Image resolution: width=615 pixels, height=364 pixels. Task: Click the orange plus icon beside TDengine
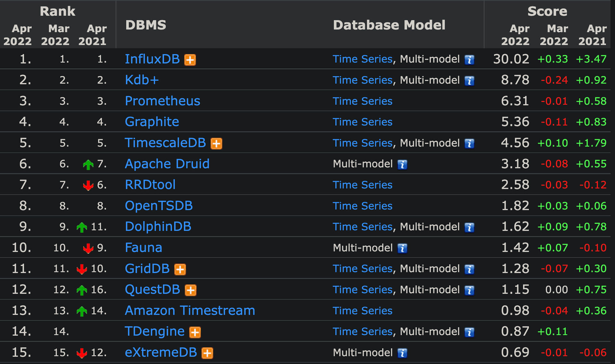[195, 332]
